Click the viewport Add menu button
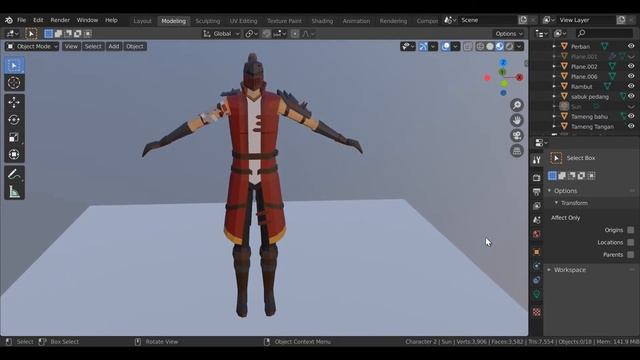 coord(114,47)
